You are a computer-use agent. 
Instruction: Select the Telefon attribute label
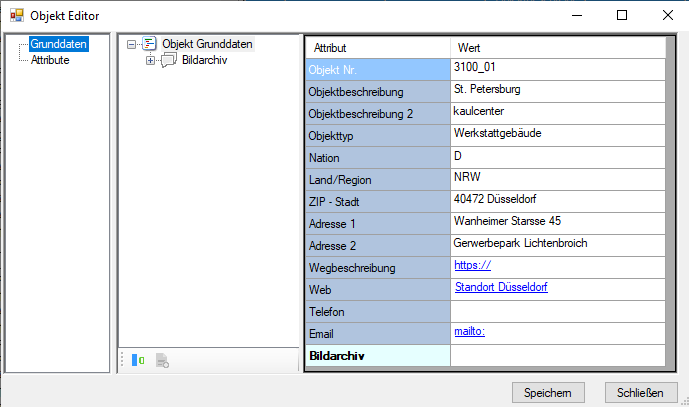(x=378, y=311)
